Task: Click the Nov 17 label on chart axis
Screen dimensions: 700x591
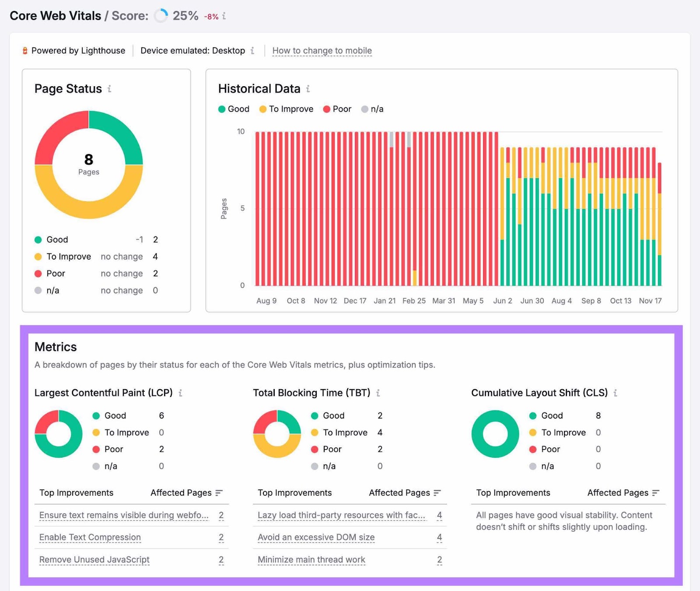Action: point(650,301)
